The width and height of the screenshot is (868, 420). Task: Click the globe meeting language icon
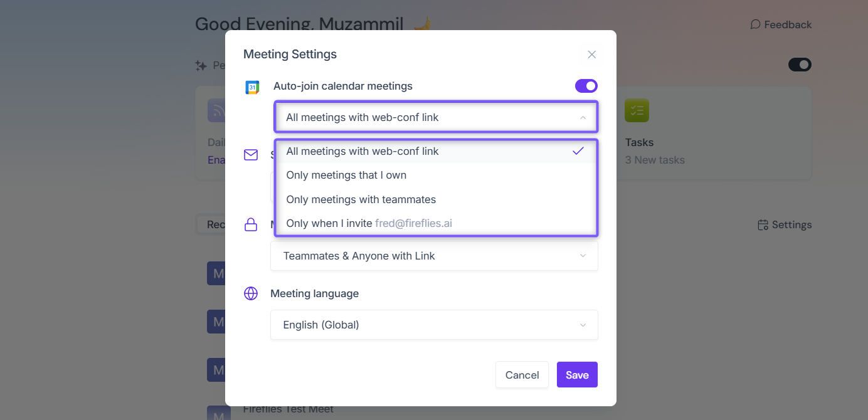click(x=251, y=293)
